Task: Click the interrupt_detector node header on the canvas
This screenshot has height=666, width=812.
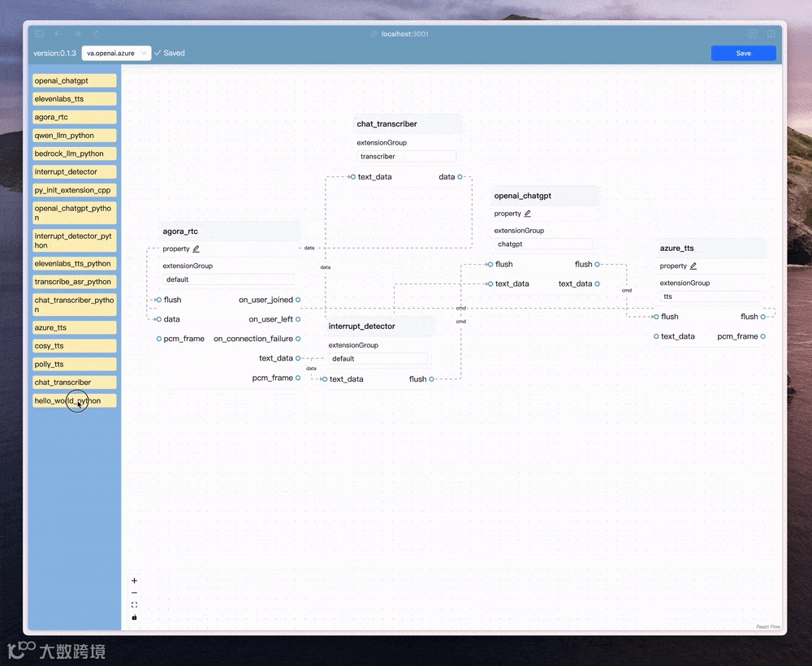Action: tap(380, 327)
